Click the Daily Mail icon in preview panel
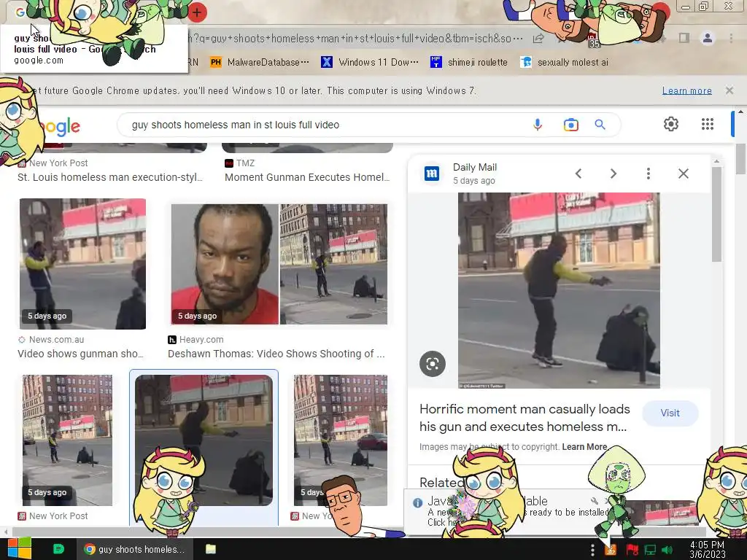The image size is (747, 560). pos(432,174)
